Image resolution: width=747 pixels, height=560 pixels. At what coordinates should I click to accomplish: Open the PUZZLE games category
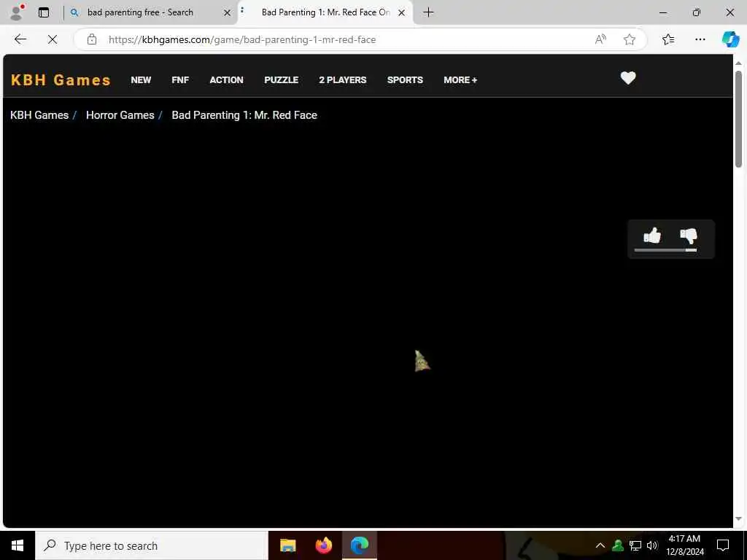(x=281, y=80)
